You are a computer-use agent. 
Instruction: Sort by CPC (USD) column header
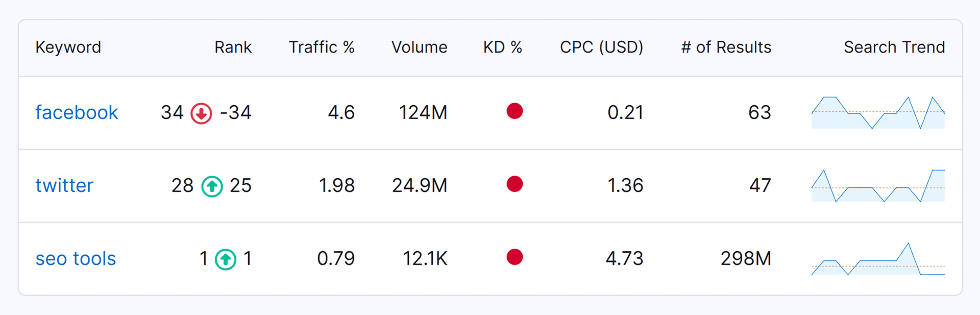601,47
